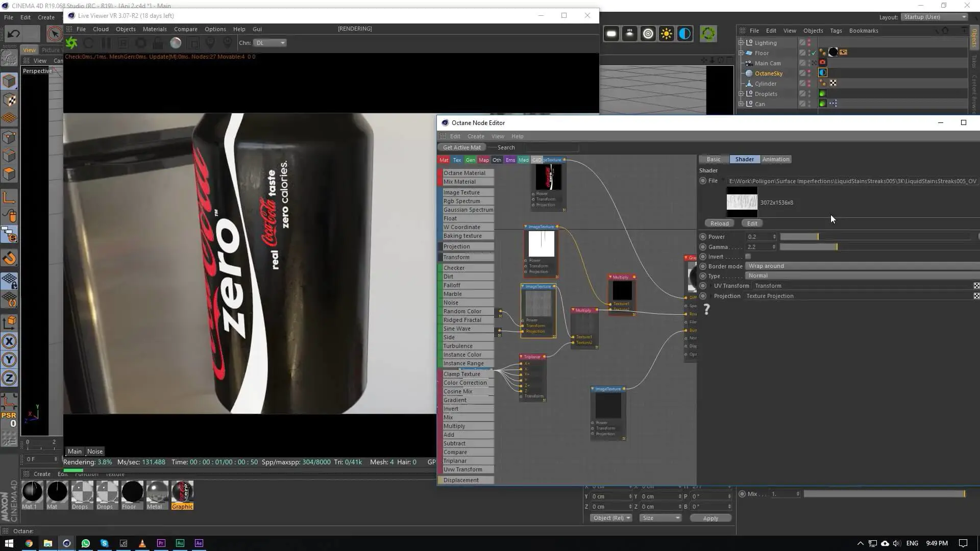The height and width of the screenshot is (551, 980).
Task: Open Create menu in Octane Node Editor
Action: click(476, 136)
